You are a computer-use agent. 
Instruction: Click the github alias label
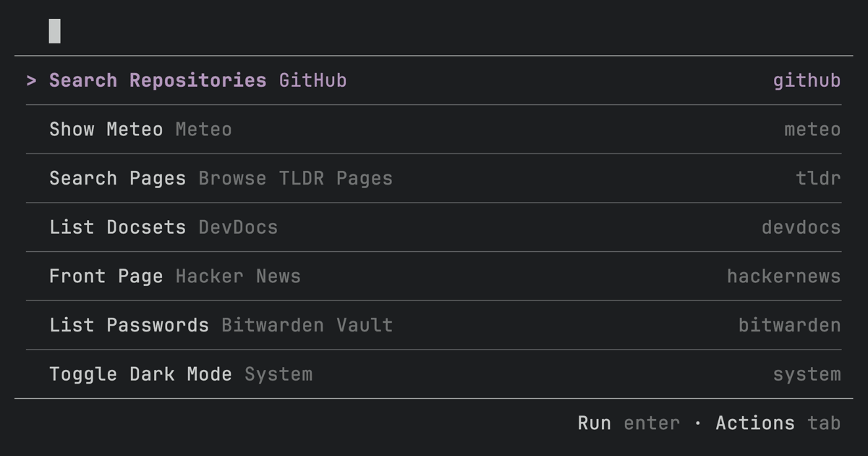pos(807,80)
